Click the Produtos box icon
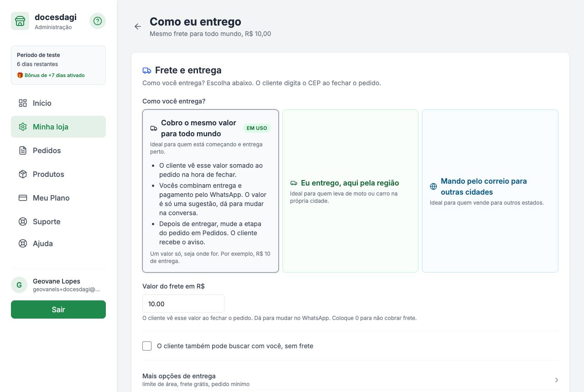This screenshot has width=584, height=392. click(x=23, y=174)
